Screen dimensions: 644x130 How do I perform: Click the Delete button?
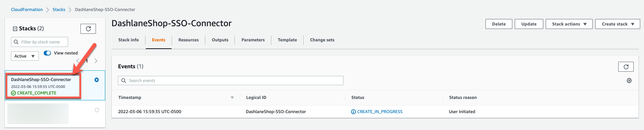[499, 24]
